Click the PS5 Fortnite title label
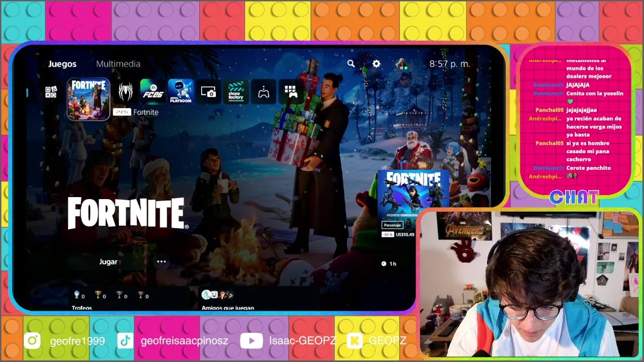 click(x=136, y=112)
